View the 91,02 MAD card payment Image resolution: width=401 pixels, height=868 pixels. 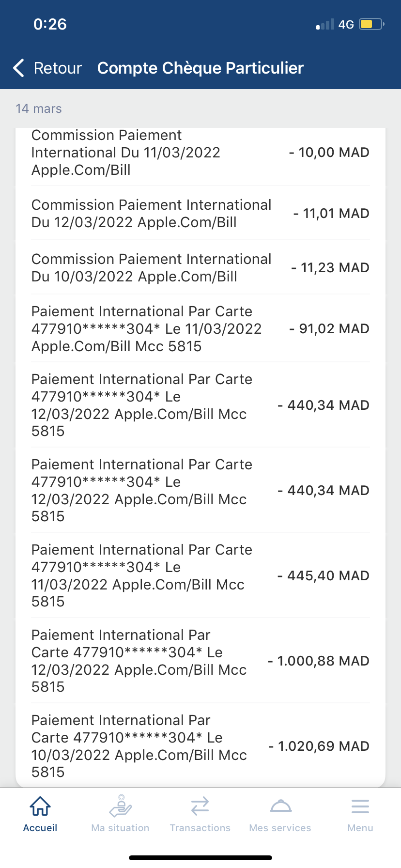(200, 329)
